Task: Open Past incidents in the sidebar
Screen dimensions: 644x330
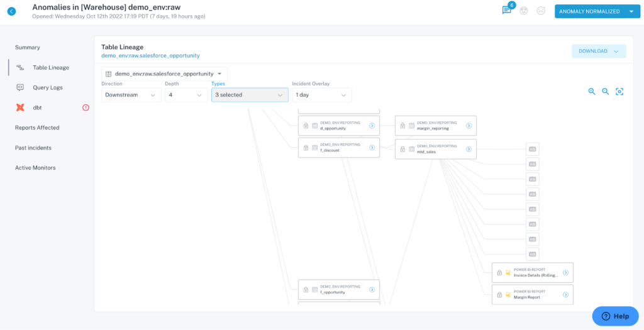Action: pyautogui.click(x=33, y=148)
